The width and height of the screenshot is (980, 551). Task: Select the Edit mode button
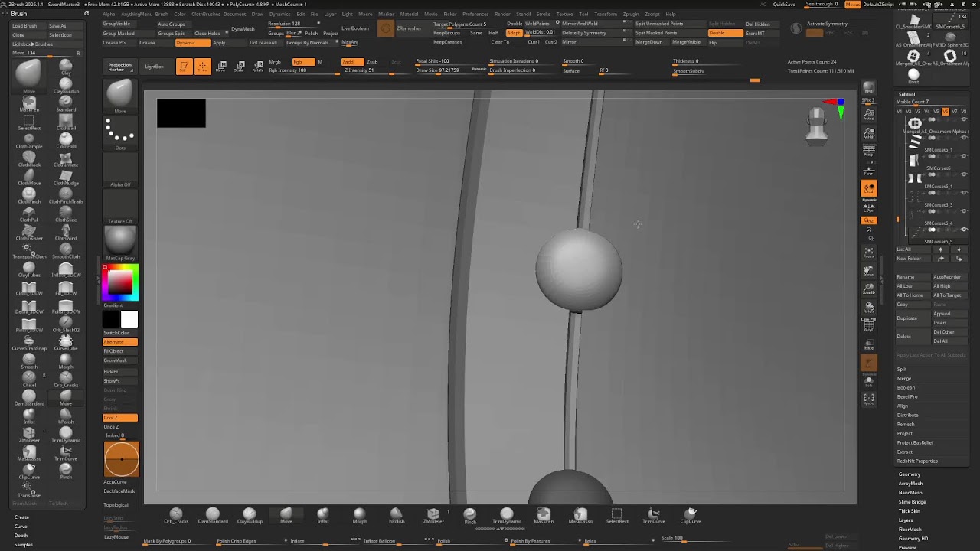click(x=184, y=67)
